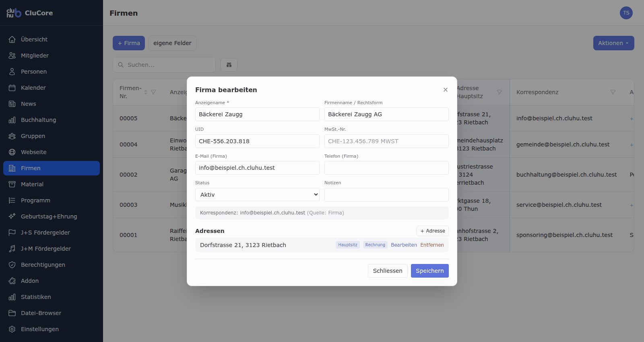
Task: Add a new address with + Adresse
Action: point(433,231)
